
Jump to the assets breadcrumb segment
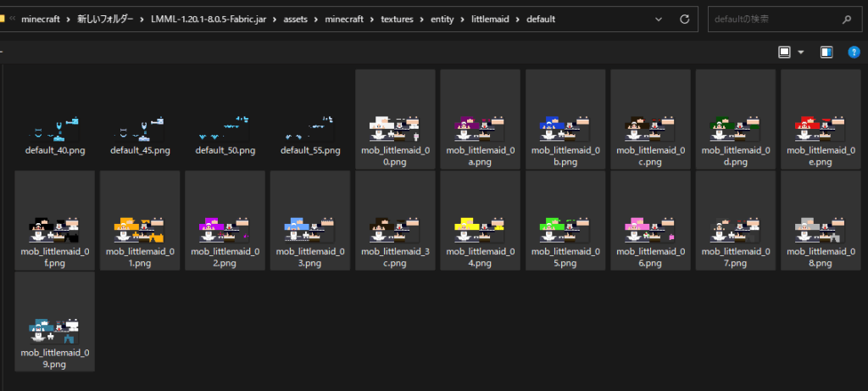299,19
